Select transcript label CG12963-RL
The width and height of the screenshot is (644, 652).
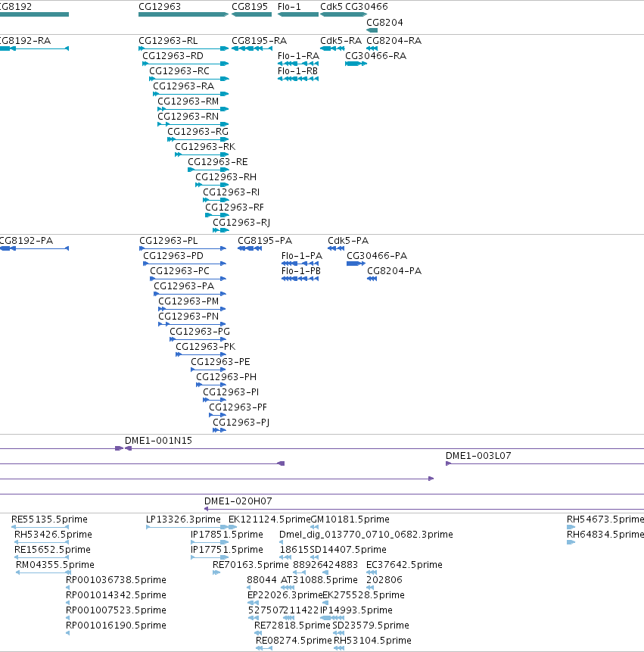[x=168, y=41]
